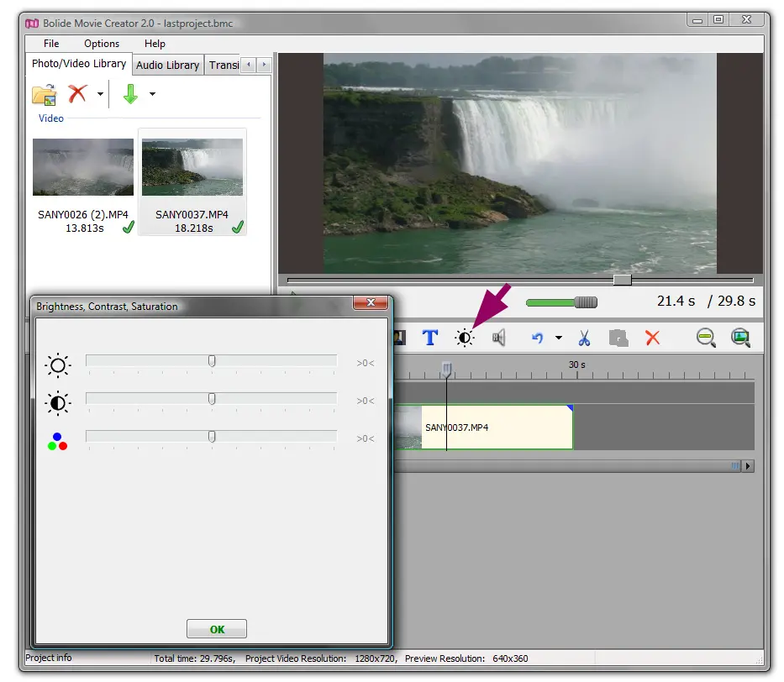Zoom out the timeline

coord(706,338)
